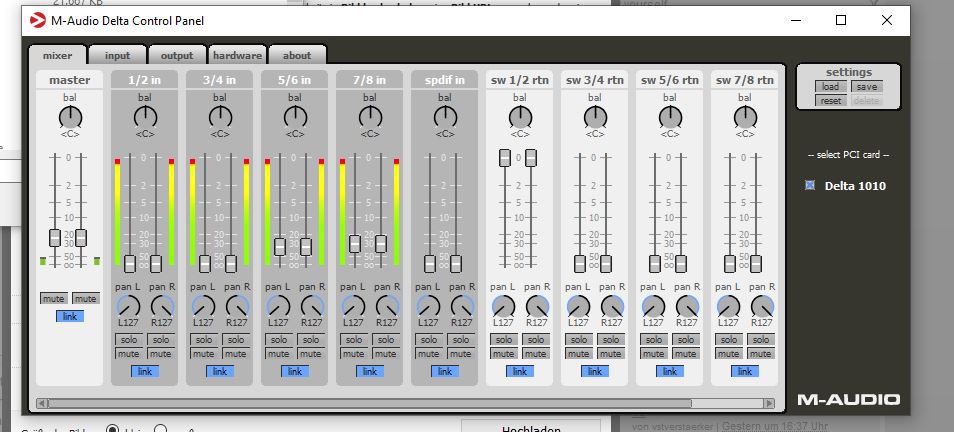Screen dimensions: 954x432
Task: Solo the left side of spdif in
Action: (x=428, y=340)
